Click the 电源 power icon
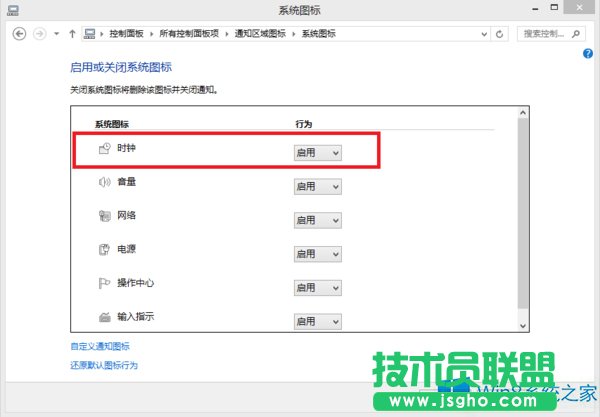Viewport: 600px width, 417px height. [103, 251]
